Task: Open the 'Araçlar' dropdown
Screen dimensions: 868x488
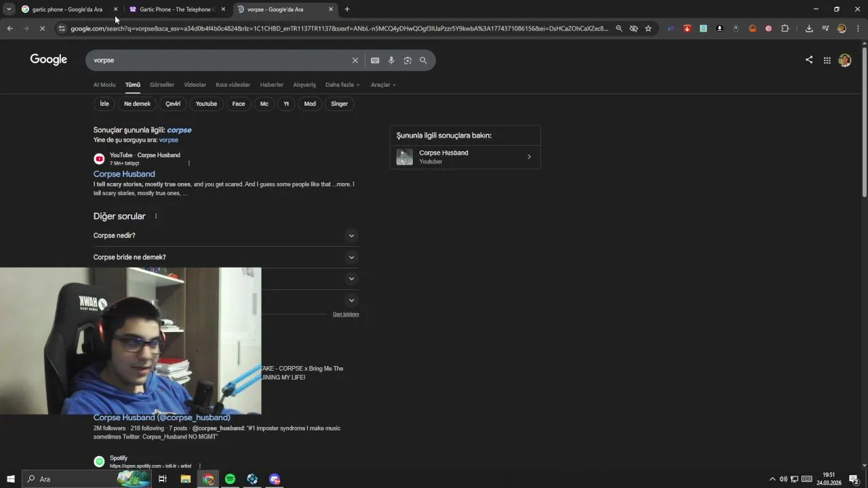Action: [x=383, y=85]
